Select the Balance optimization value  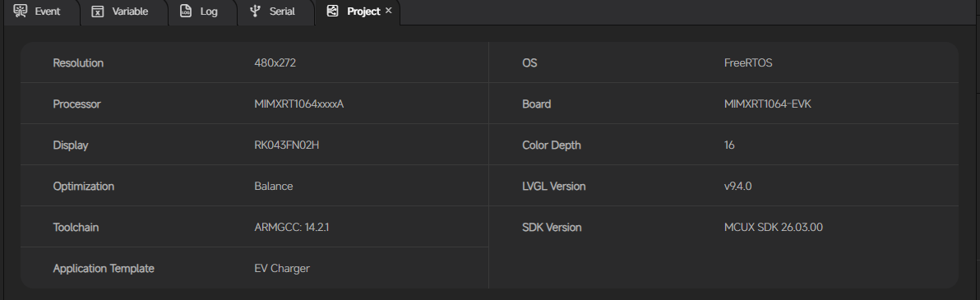274,187
